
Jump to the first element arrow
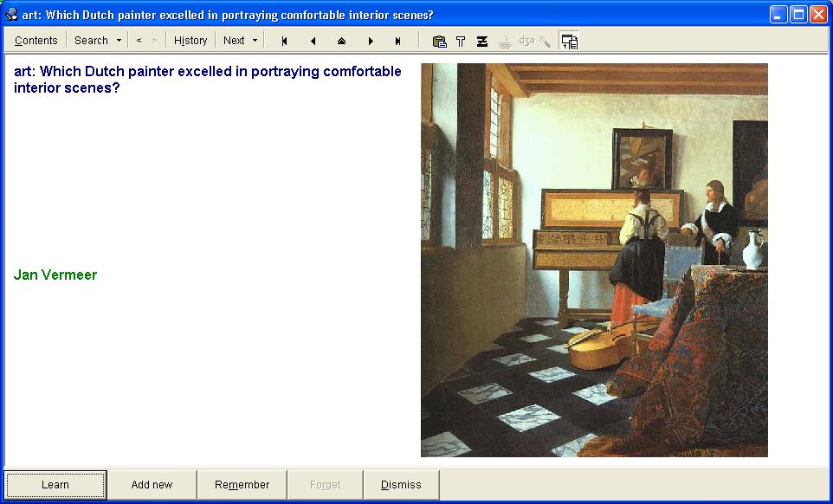coord(285,41)
